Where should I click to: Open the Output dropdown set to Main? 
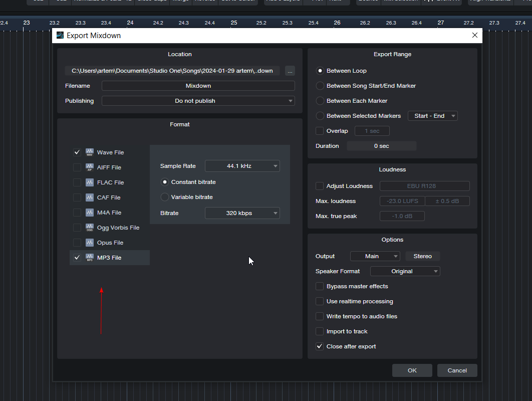coord(375,256)
